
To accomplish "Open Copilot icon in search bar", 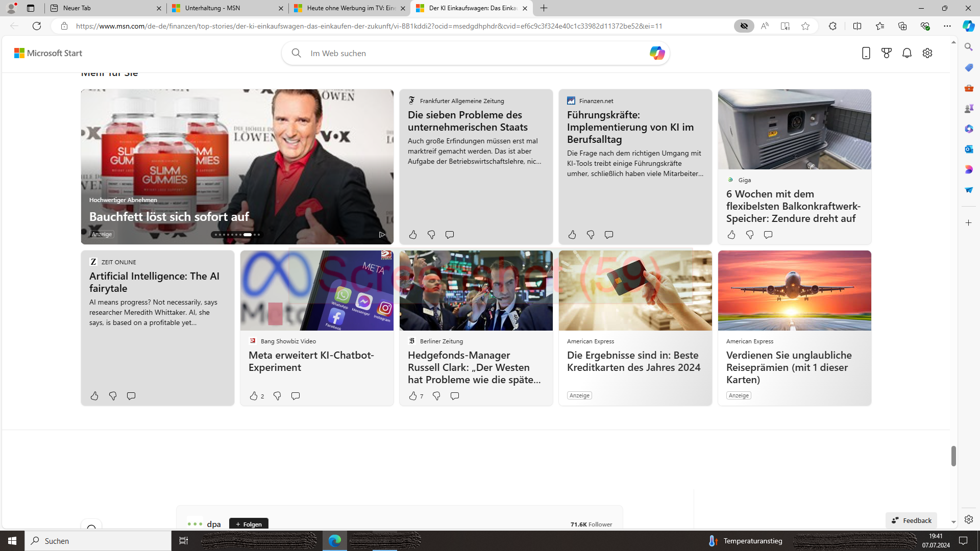I will [x=656, y=53].
